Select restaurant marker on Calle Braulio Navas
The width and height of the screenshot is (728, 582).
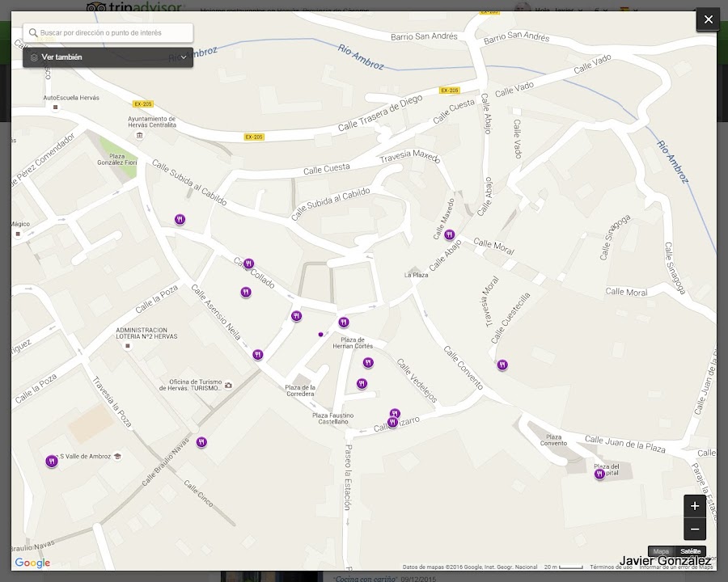click(201, 442)
